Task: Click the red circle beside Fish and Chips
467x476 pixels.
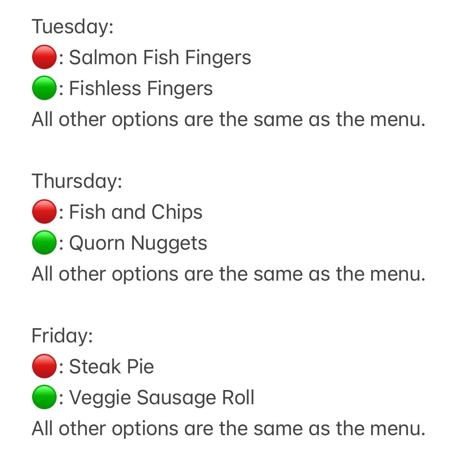Action: [x=44, y=212]
